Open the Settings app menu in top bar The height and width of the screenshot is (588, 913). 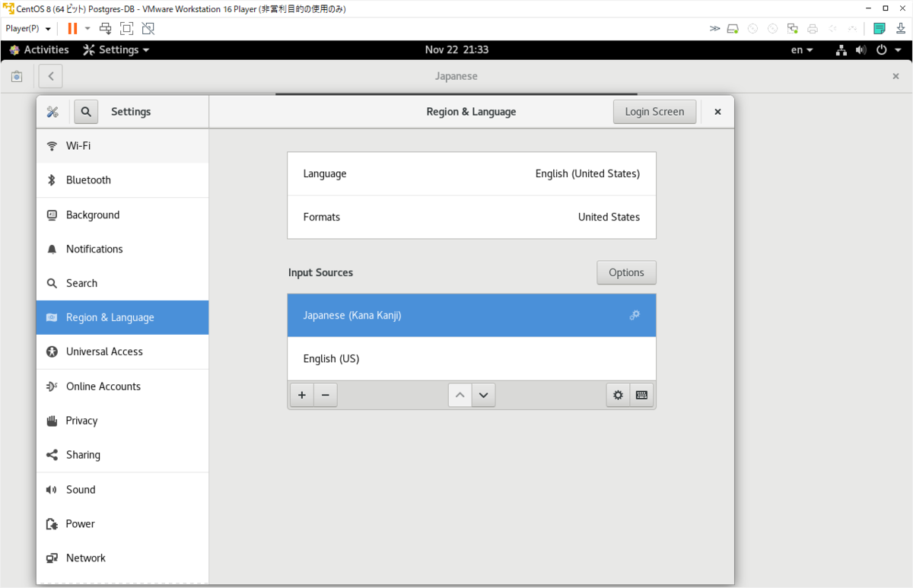pyautogui.click(x=116, y=49)
